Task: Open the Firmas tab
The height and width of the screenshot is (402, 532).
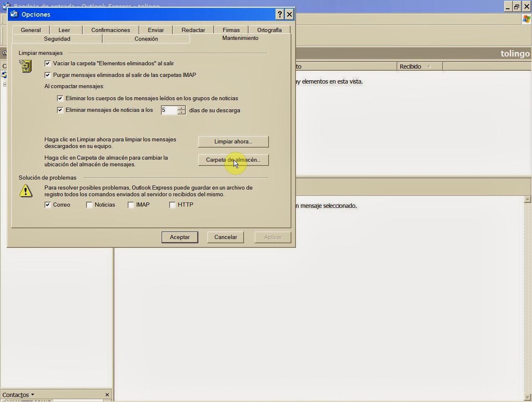Action: click(231, 30)
